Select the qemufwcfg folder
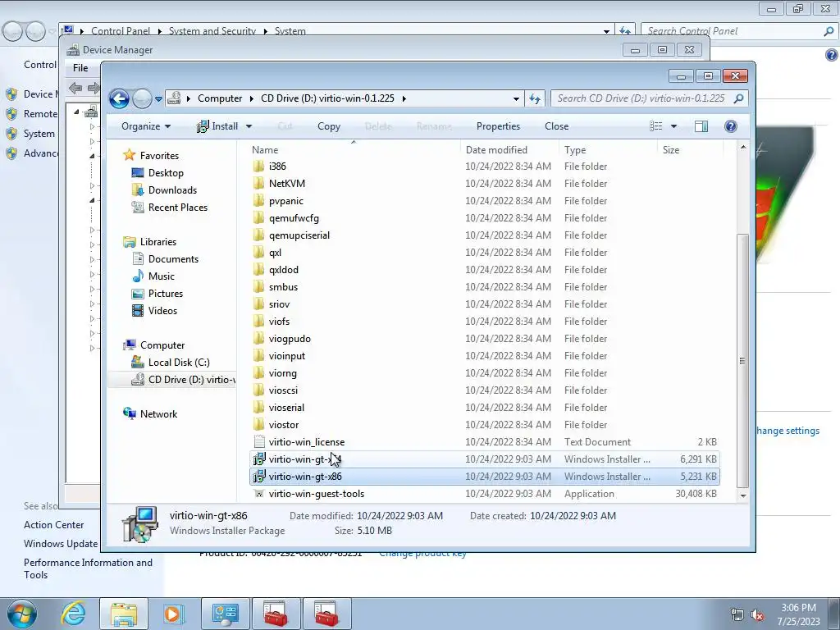This screenshot has height=630, width=840. 294,218
